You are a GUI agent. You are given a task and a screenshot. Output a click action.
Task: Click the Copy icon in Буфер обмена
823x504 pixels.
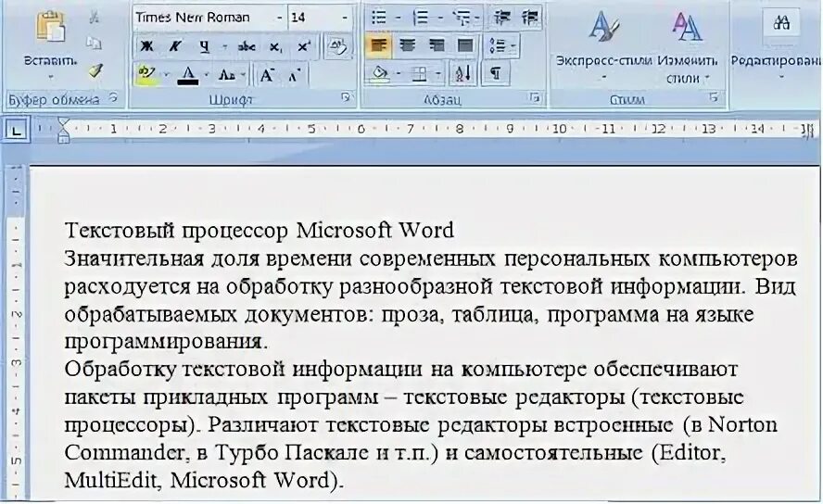coord(94,43)
